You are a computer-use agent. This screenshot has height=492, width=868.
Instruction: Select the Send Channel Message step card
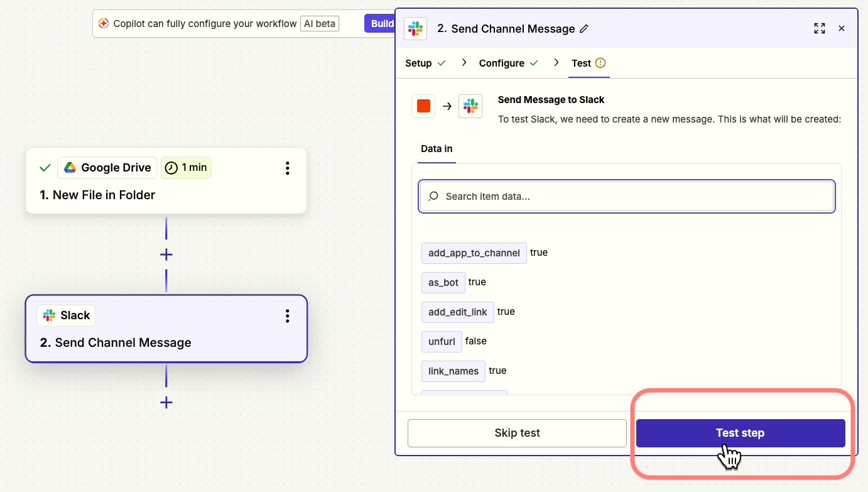(166, 329)
